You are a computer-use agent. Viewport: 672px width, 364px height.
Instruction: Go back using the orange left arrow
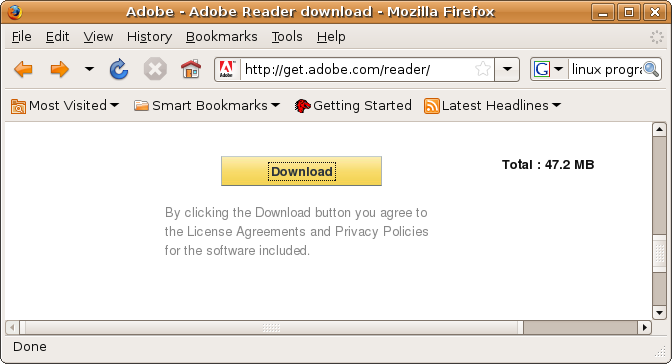pyautogui.click(x=23, y=69)
